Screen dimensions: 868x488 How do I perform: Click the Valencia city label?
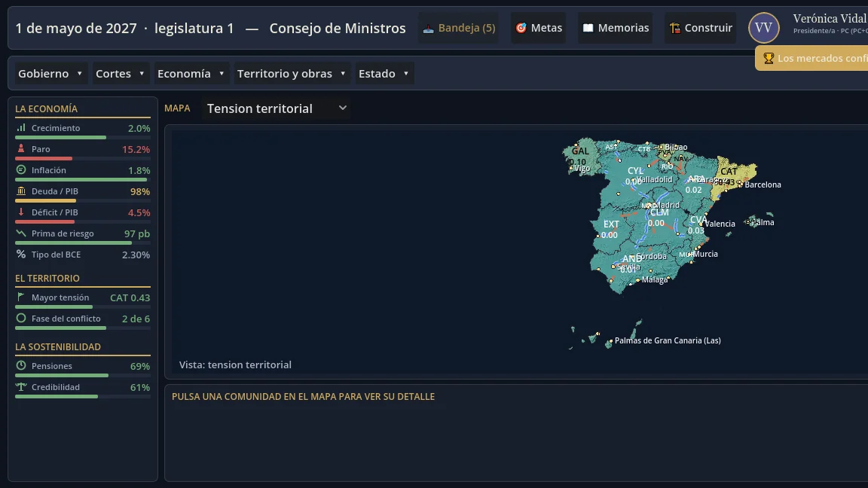720,224
